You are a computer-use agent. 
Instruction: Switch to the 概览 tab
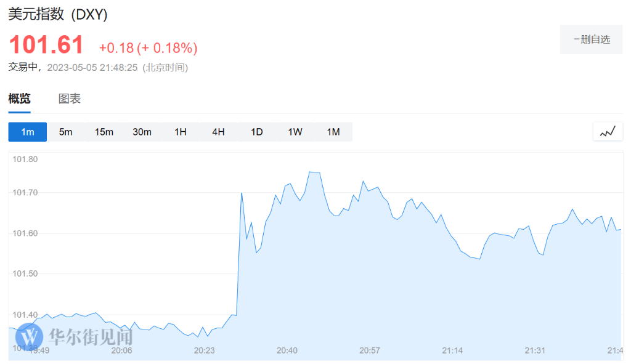point(20,99)
